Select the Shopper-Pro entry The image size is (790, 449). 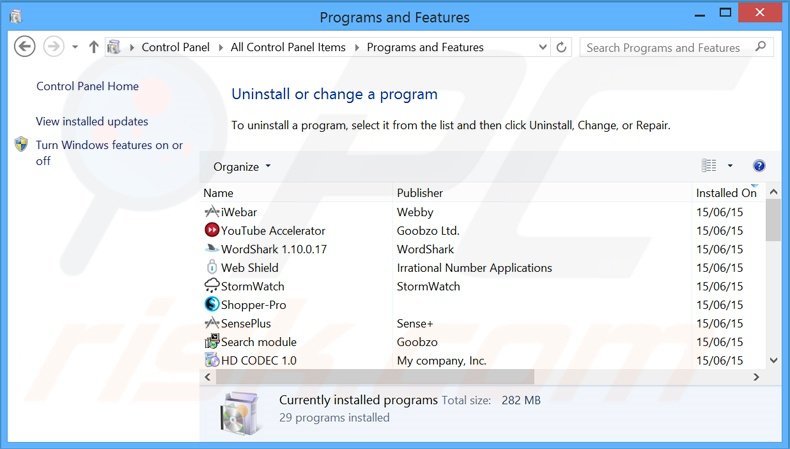click(x=253, y=305)
